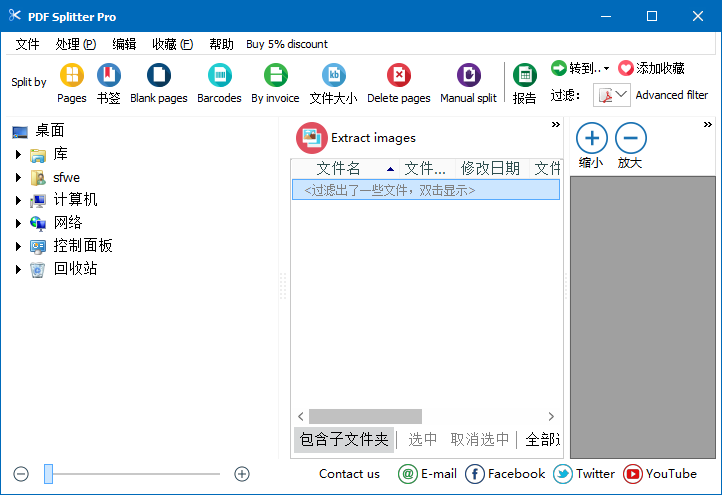Sort by 文件... column header
Viewport: 722px width, 495px height.
[x=427, y=169]
